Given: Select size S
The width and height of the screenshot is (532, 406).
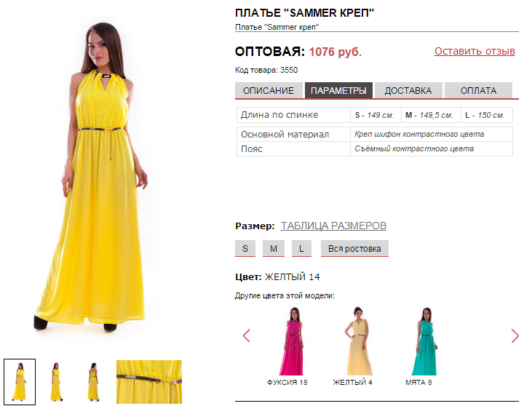Looking at the screenshot, I should pos(245,249).
